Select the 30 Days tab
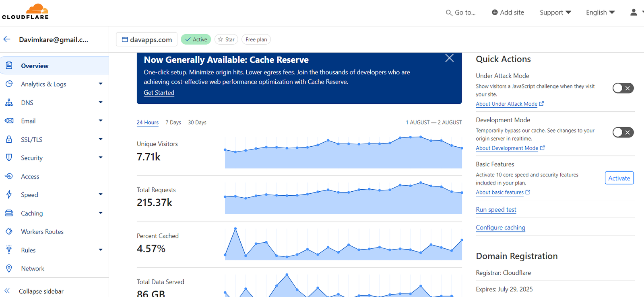The width and height of the screenshot is (644, 297). (x=197, y=123)
